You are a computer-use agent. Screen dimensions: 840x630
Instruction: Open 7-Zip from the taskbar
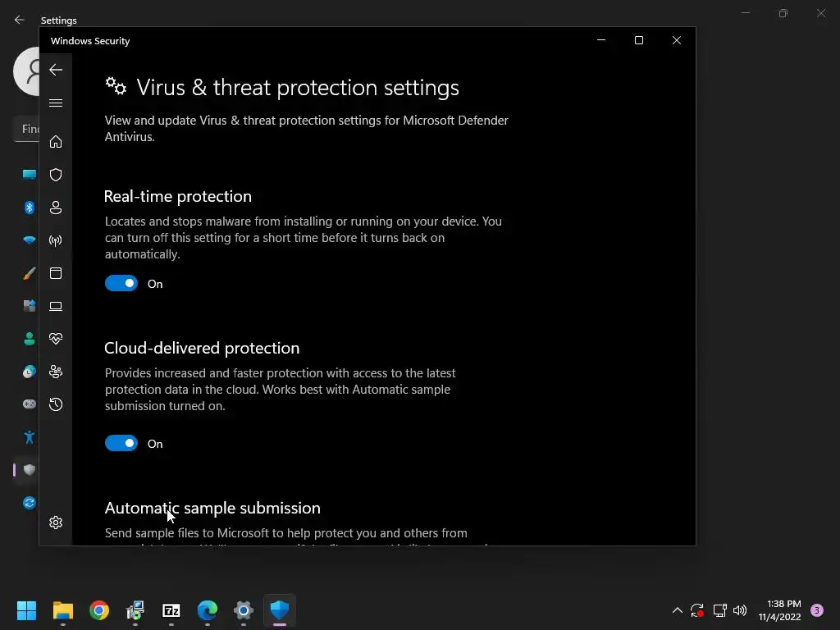pos(171,610)
